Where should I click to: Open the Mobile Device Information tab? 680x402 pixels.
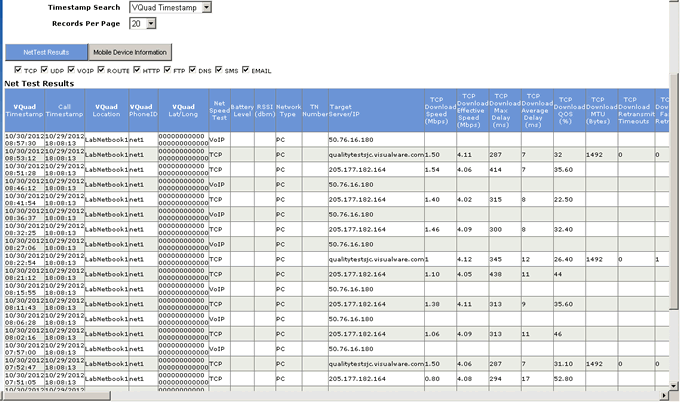click(x=129, y=51)
